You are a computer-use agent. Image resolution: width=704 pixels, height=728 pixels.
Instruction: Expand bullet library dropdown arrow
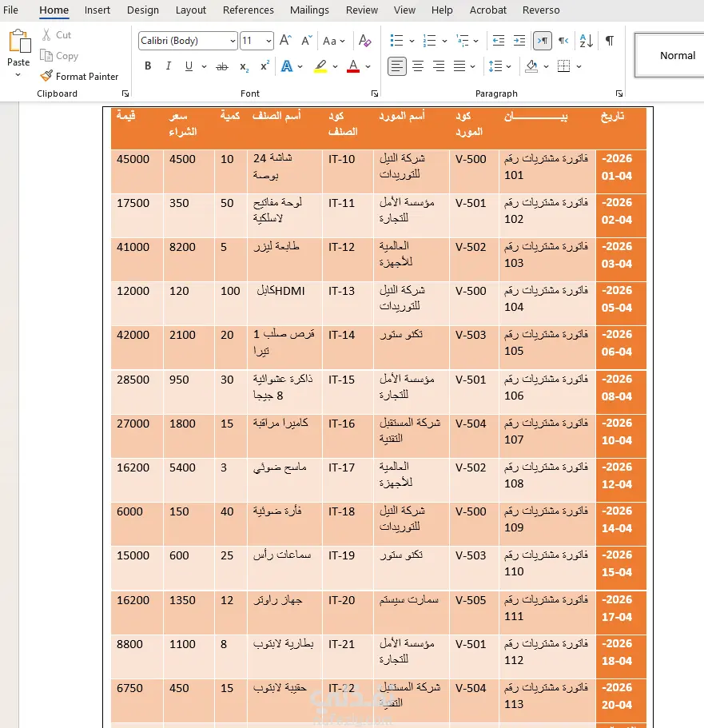point(412,42)
